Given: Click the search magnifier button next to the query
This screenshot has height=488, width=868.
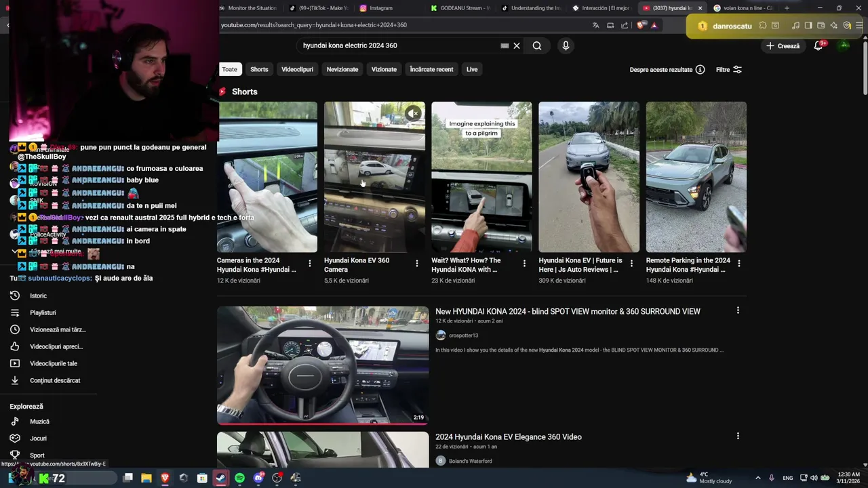Looking at the screenshot, I should [x=537, y=46].
